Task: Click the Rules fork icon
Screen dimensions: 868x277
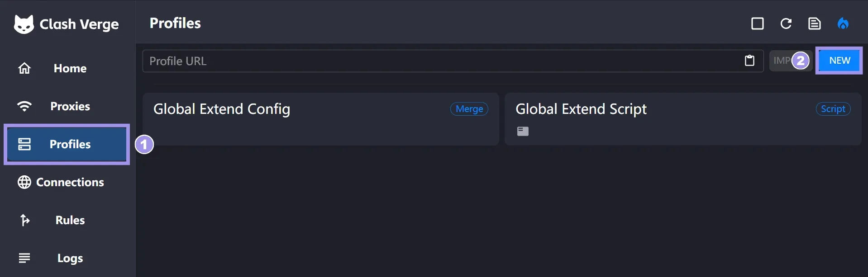Action: tap(24, 220)
